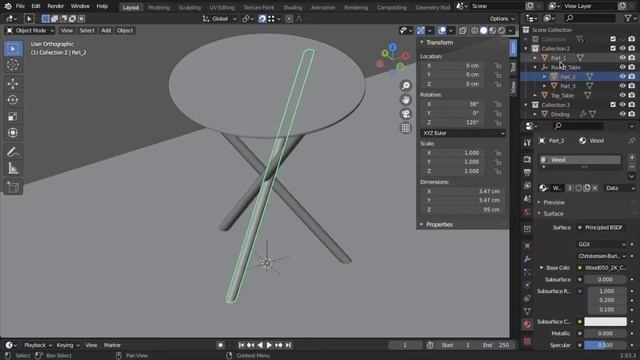Image resolution: width=640 pixels, height=360 pixels.
Task: Switch to the Modeling workspace tab
Action: [x=159, y=7]
